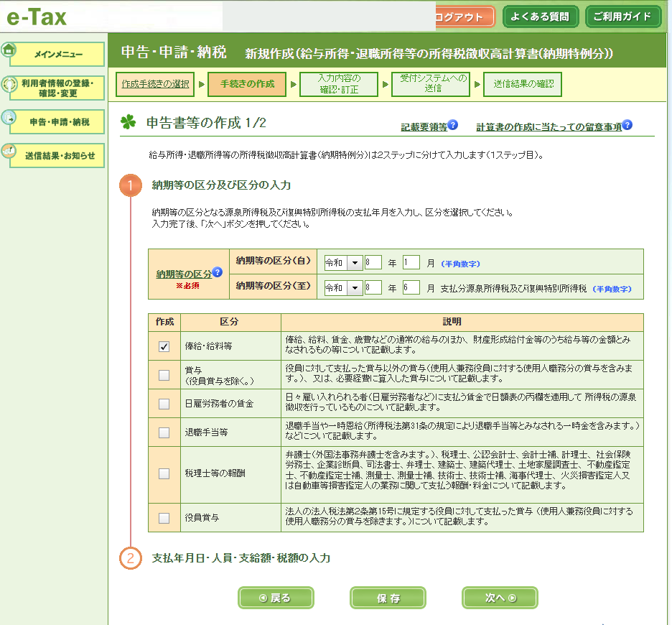The width and height of the screenshot is (672, 625).
Task: Click the 納期等の区分 link
Action: tap(184, 274)
